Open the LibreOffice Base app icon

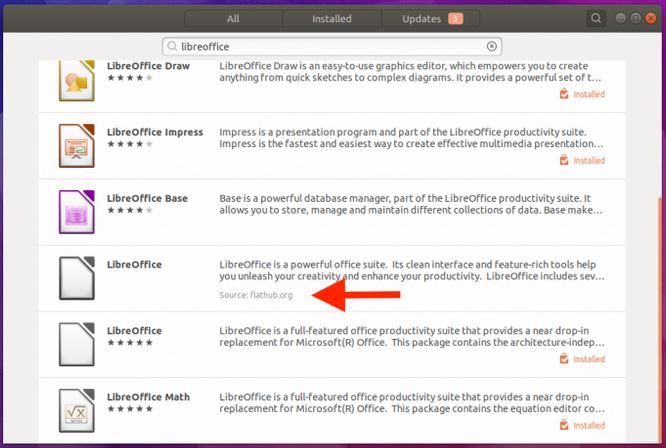coord(77,212)
